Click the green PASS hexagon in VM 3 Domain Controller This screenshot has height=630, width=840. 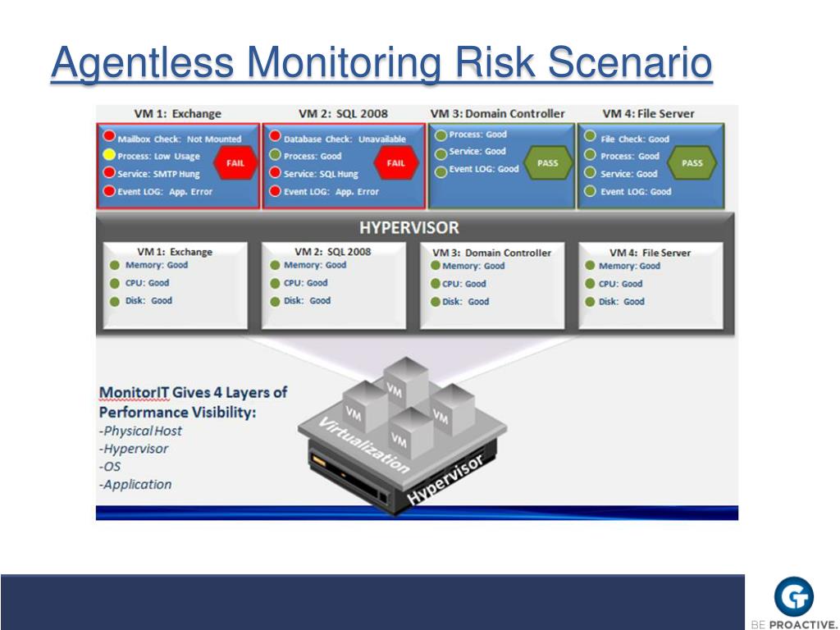(x=547, y=163)
